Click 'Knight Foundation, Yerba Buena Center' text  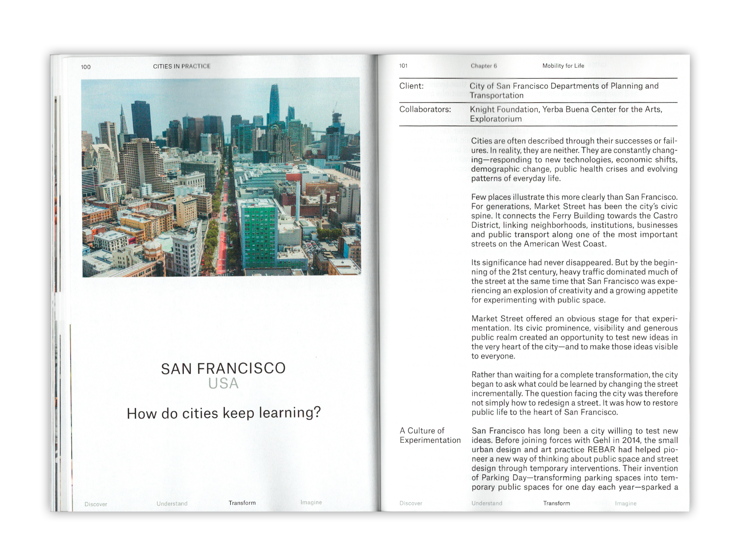(566, 114)
